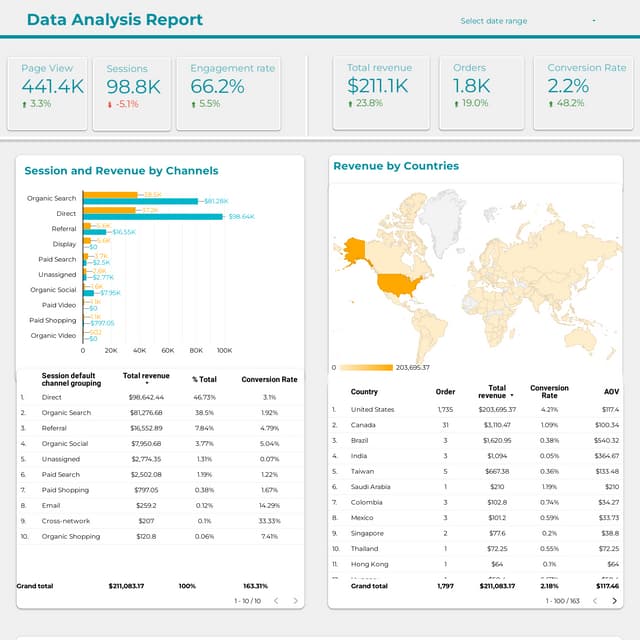Click the Session default channel grouping header

[71, 379]
